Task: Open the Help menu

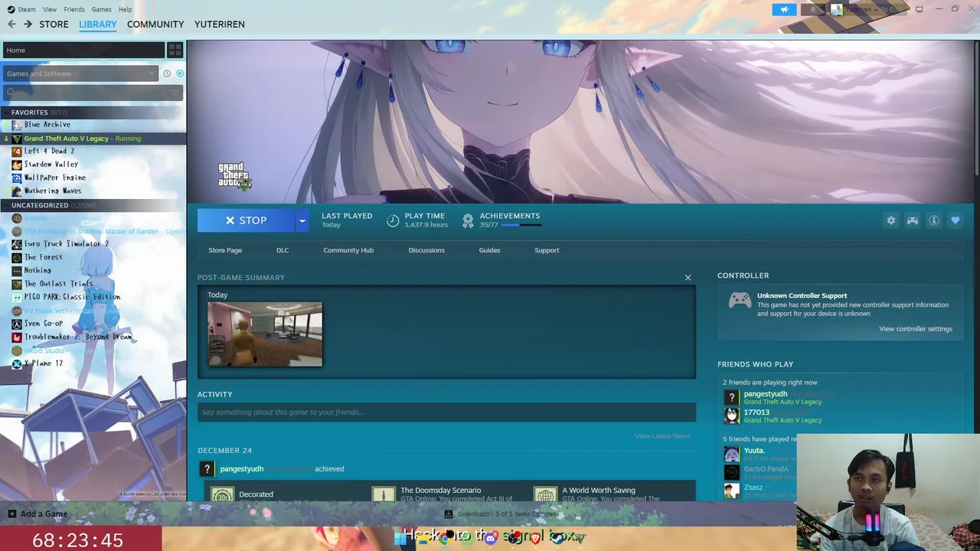Action: 126,9
